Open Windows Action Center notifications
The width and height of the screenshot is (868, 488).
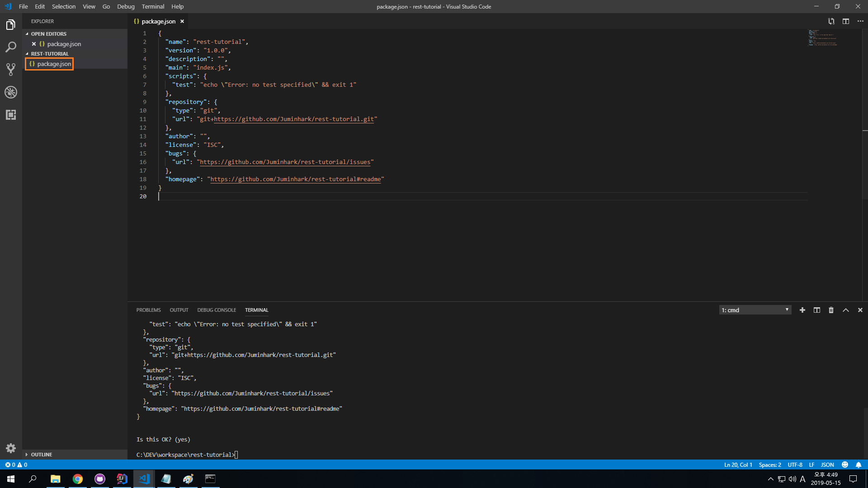pos(854,479)
